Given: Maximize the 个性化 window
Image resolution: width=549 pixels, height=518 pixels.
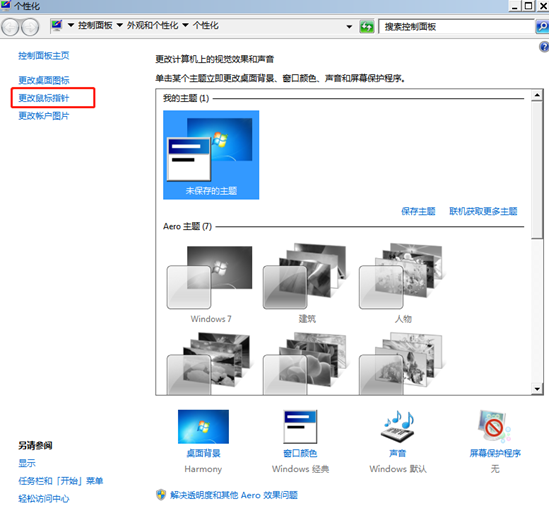Looking at the screenshot, I should (529, 6).
